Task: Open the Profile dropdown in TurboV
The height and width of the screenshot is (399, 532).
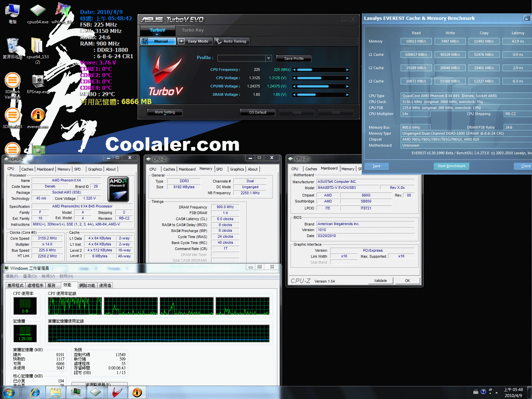Action: pos(269,58)
